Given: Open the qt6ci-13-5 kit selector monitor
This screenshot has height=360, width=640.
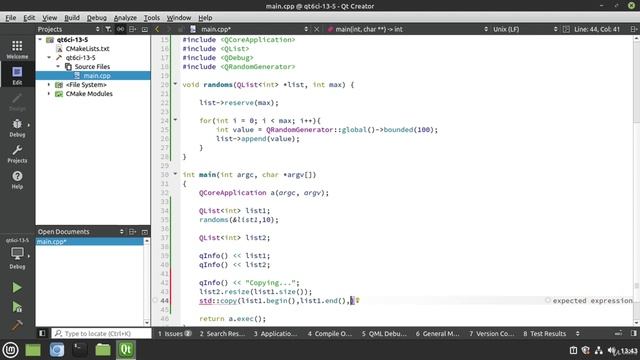Looking at the screenshot, I should tap(17, 254).
